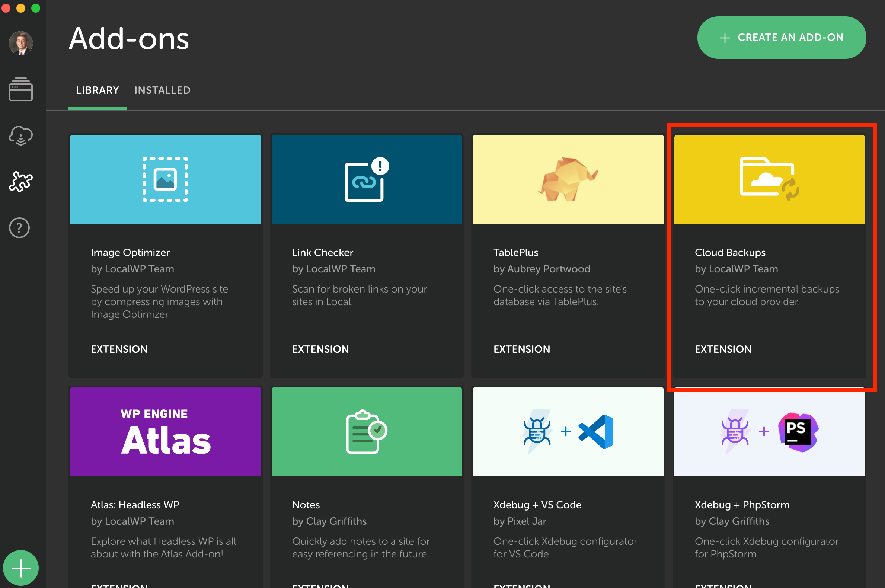885x588 pixels.
Task: Open the Xdebug VS Code thumbnail
Action: [x=568, y=432]
